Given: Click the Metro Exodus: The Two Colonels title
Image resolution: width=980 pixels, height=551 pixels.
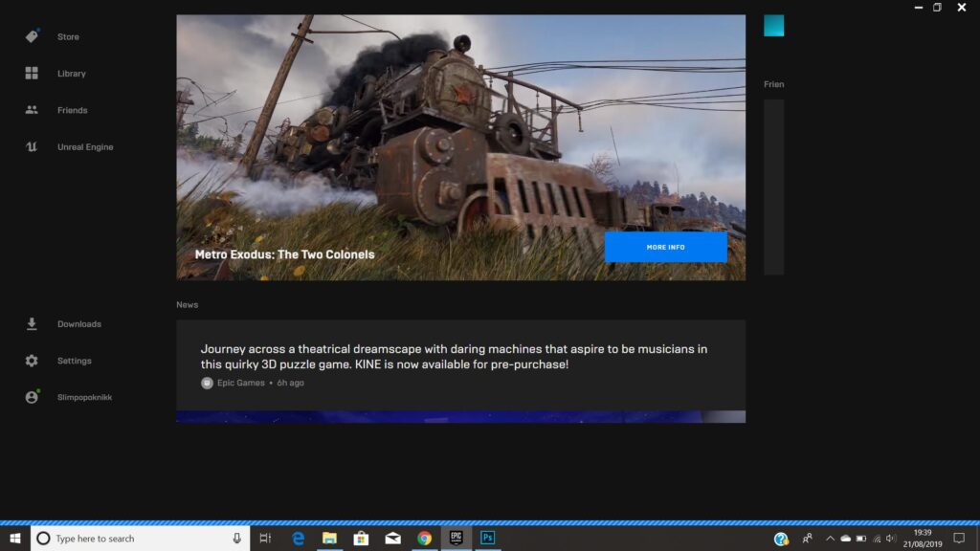Looking at the screenshot, I should (284, 254).
